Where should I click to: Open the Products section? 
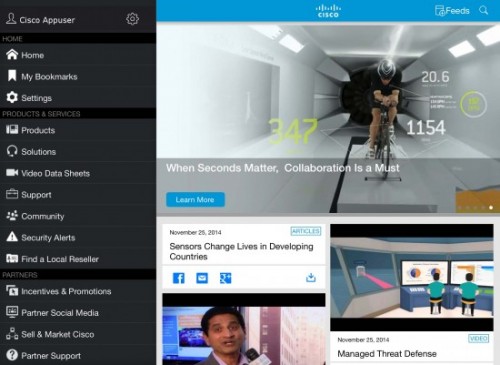point(78,130)
